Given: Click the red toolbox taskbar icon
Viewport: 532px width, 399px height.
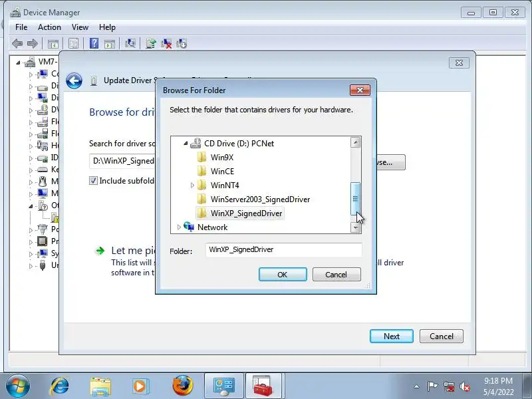Looking at the screenshot, I should click(x=263, y=386).
